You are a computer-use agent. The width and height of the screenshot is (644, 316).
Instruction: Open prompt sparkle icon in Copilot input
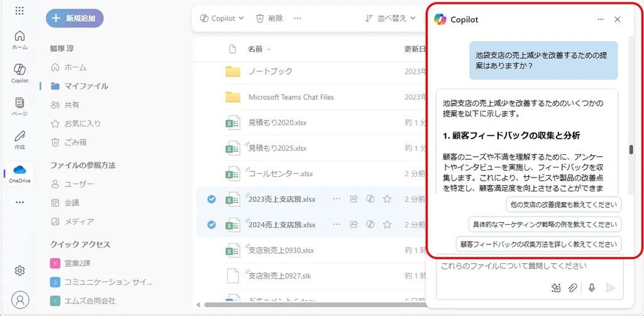[x=556, y=288]
